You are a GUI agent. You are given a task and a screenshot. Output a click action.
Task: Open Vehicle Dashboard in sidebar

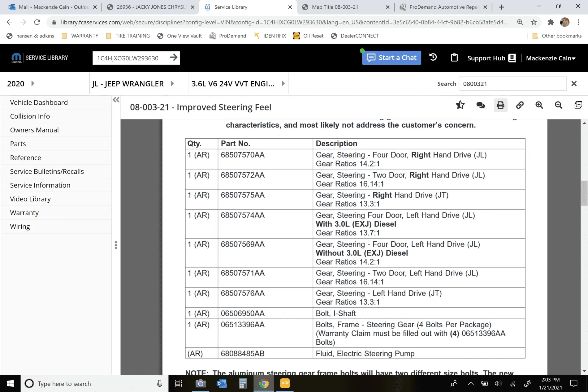39,102
